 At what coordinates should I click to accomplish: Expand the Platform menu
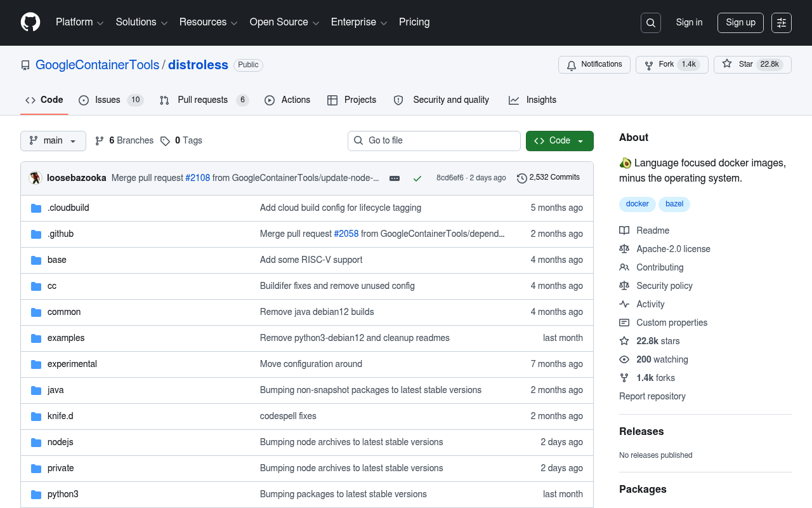click(x=79, y=22)
